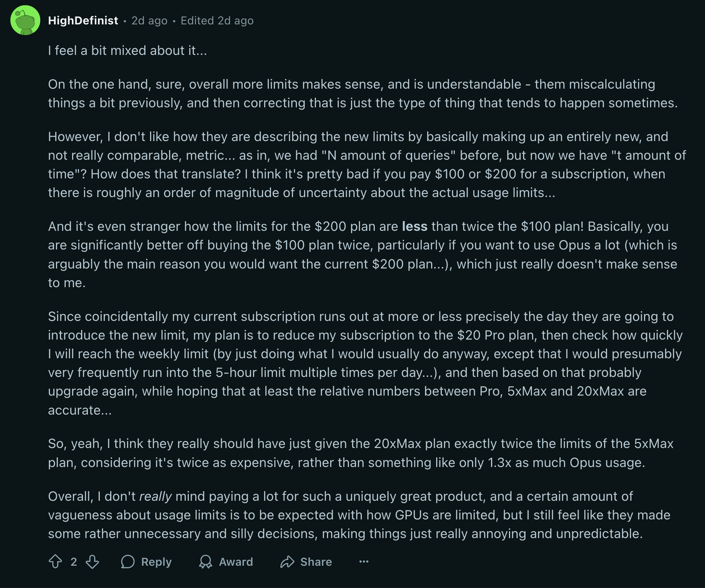This screenshot has height=588, width=705.
Task: Click the paragraph starting "On the one hand"
Action: coord(363,93)
